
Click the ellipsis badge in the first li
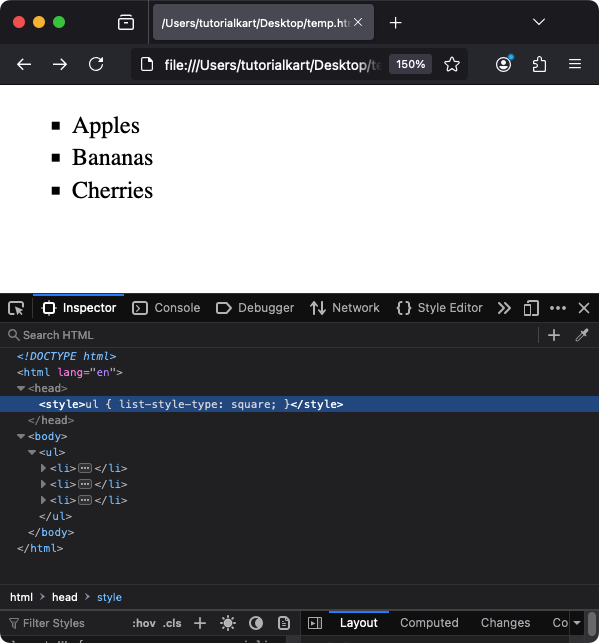pos(85,468)
